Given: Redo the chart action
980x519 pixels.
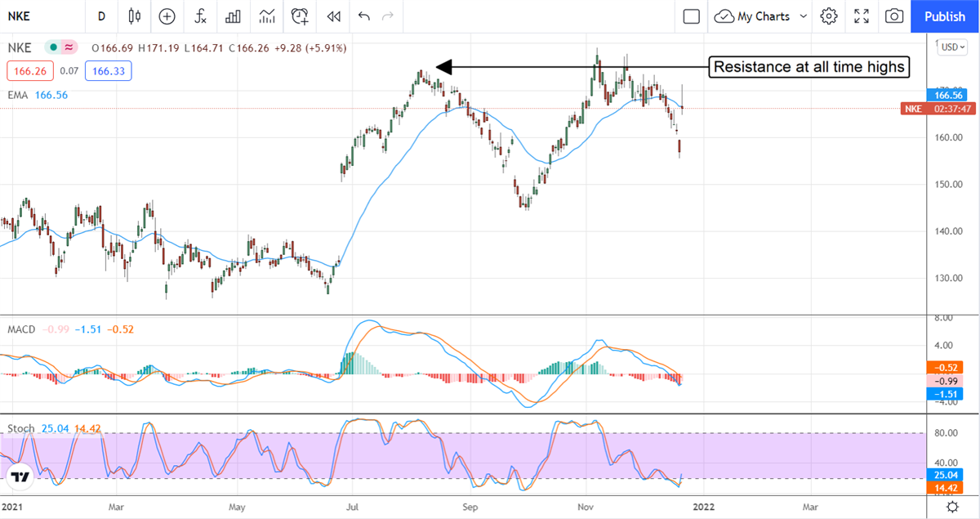Looking at the screenshot, I should click(388, 16).
